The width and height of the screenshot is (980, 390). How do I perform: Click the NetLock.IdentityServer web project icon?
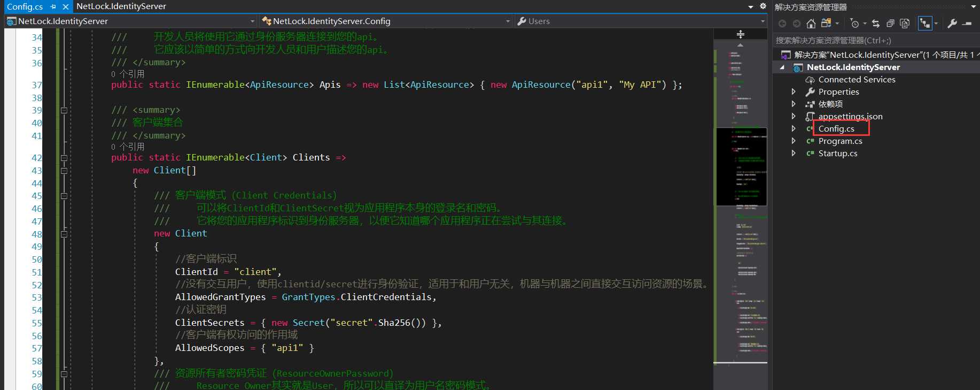798,67
